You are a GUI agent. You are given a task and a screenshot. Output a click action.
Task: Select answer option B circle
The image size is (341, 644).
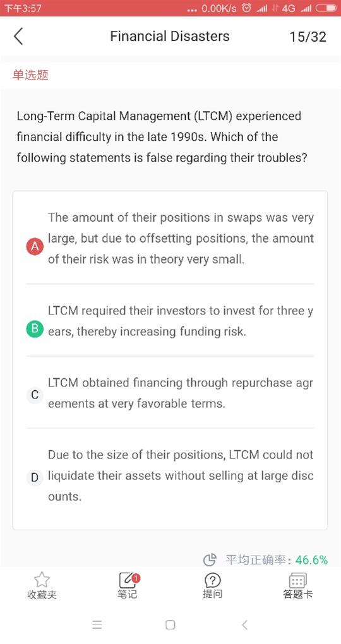point(35,328)
